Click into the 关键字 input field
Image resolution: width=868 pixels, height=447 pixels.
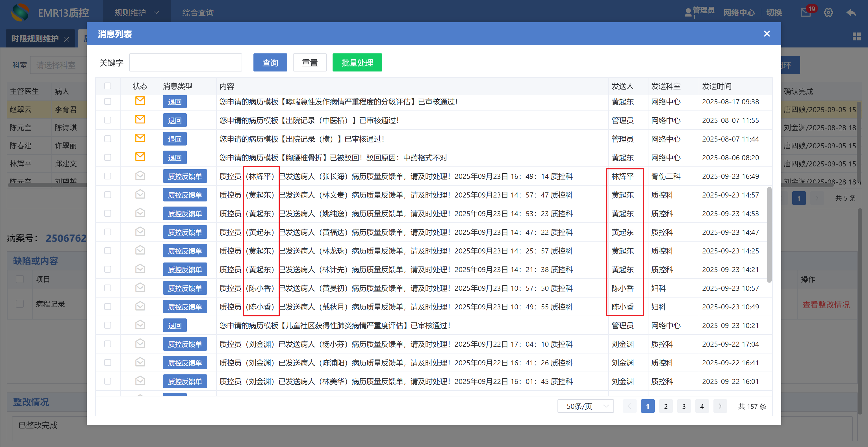click(186, 63)
